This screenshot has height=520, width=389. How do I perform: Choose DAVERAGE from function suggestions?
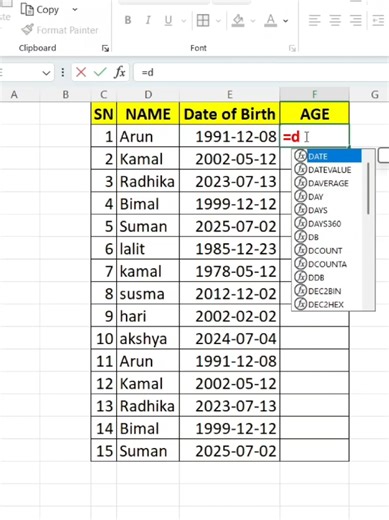click(x=327, y=183)
